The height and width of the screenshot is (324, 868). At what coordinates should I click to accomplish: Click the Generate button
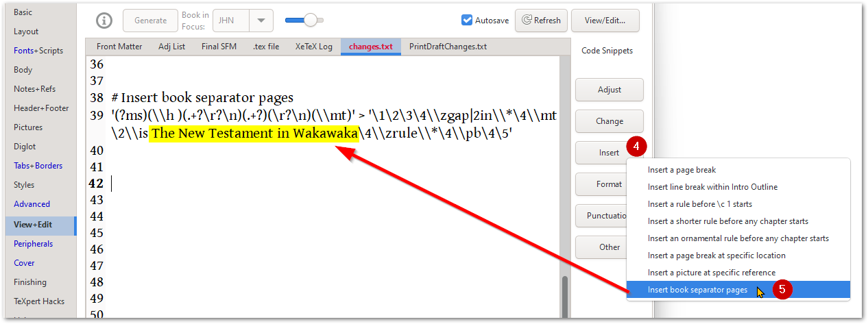point(150,21)
